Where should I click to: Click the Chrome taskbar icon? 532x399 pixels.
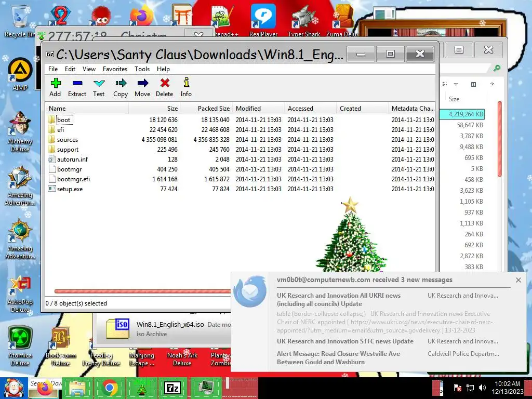(x=109, y=388)
